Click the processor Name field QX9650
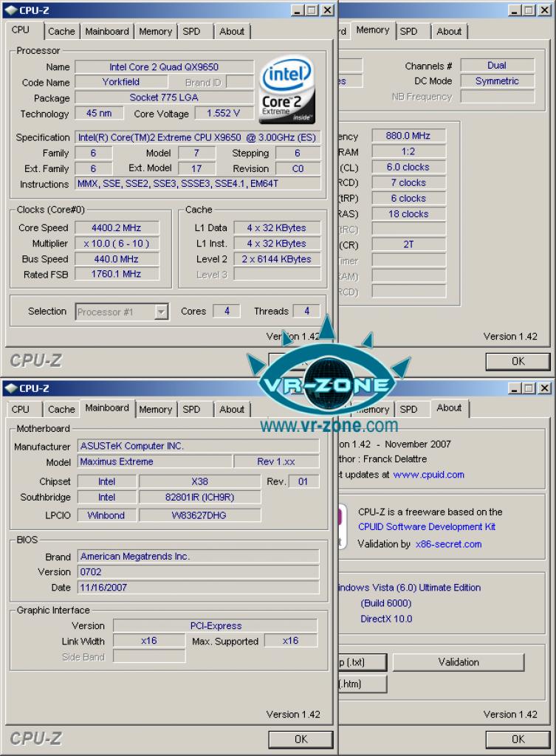556x756 pixels. point(164,67)
